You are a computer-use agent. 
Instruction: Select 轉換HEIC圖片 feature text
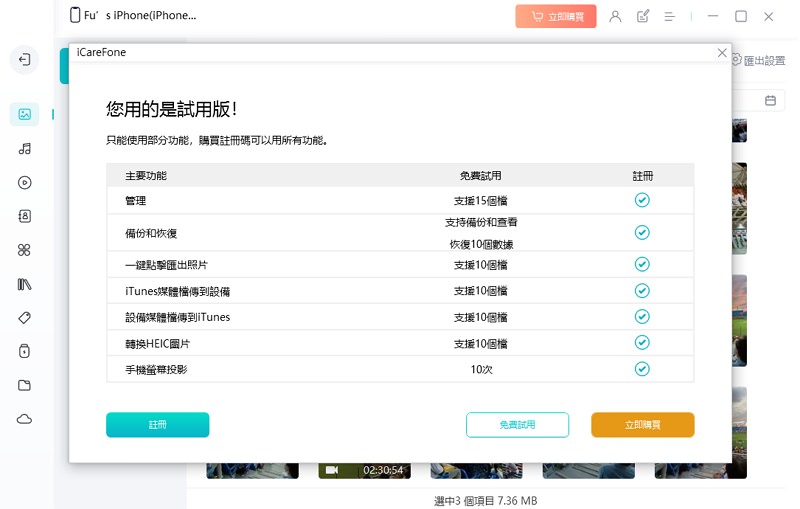pos(157,344)
